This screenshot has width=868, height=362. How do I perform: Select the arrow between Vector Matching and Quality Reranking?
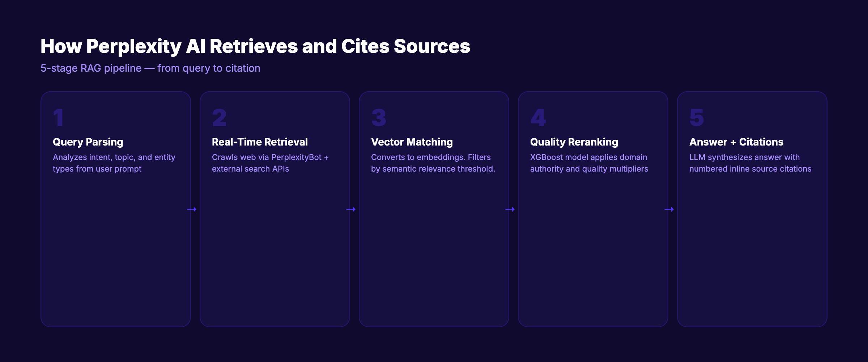click(x=510, y=209)
